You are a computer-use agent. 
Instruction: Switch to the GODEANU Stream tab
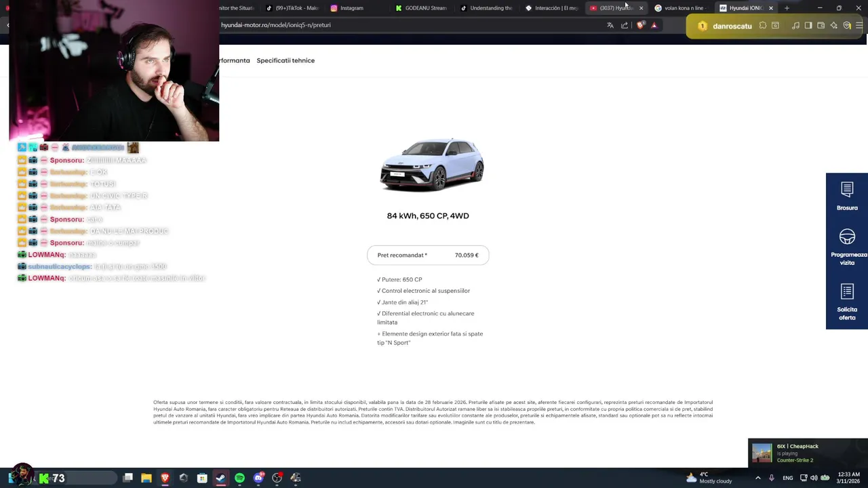421,8
